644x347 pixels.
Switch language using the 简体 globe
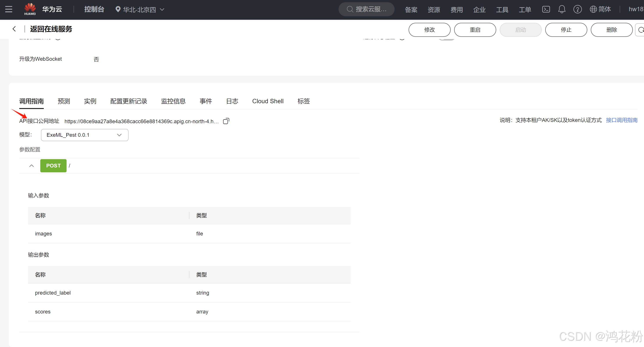point(600,9)
